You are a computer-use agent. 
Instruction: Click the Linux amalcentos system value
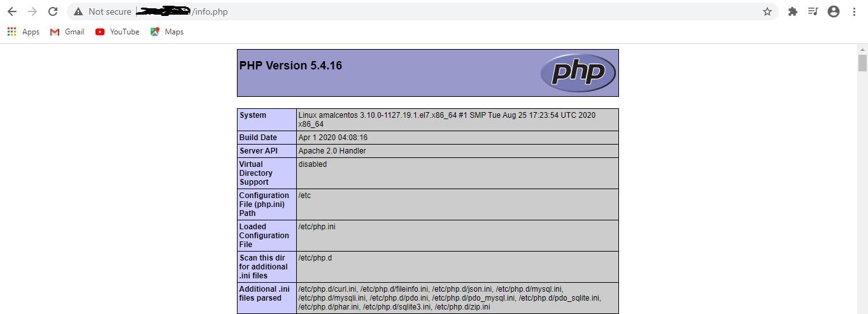pos(447,120)
